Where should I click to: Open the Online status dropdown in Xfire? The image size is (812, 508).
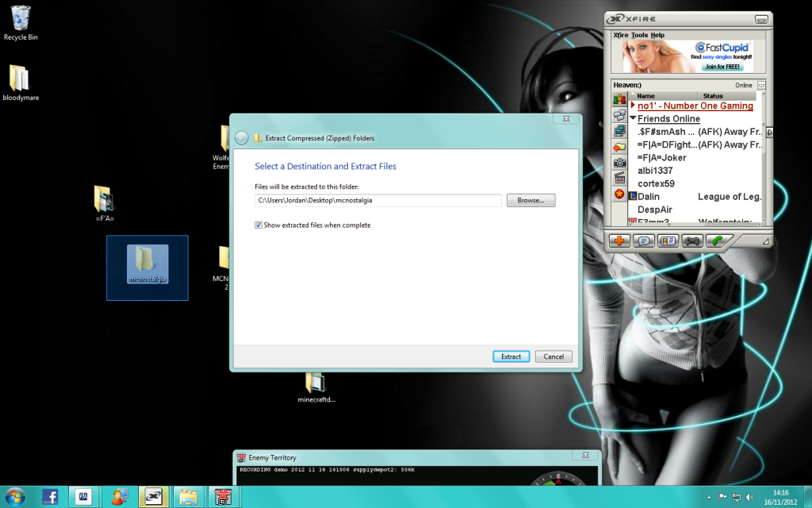click(x=761, y=85)
